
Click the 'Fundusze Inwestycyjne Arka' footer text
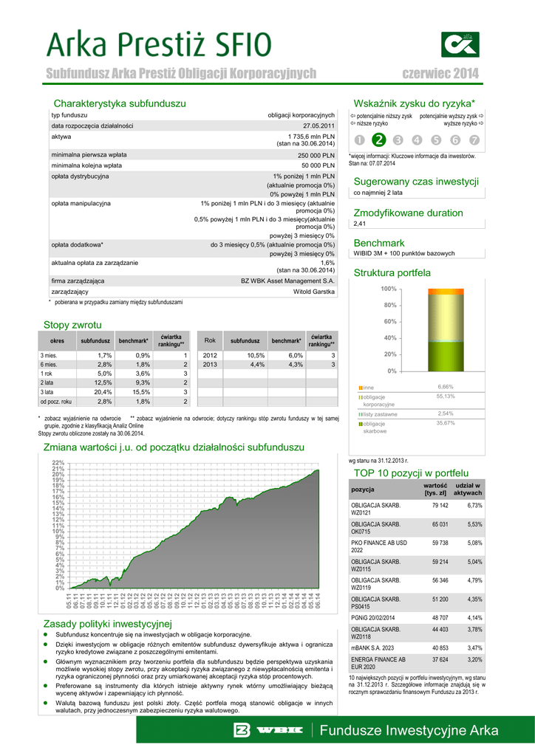[402, 731]
